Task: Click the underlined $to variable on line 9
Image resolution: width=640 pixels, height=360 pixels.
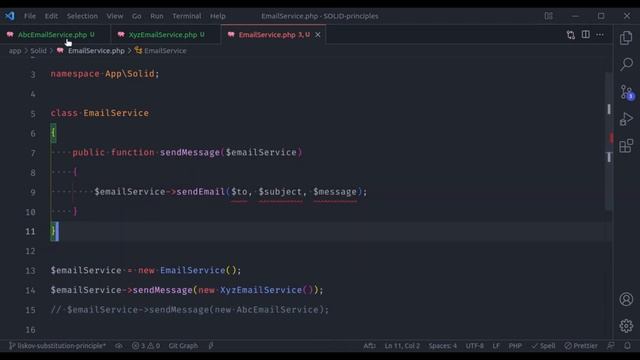Action: [239, 192]
